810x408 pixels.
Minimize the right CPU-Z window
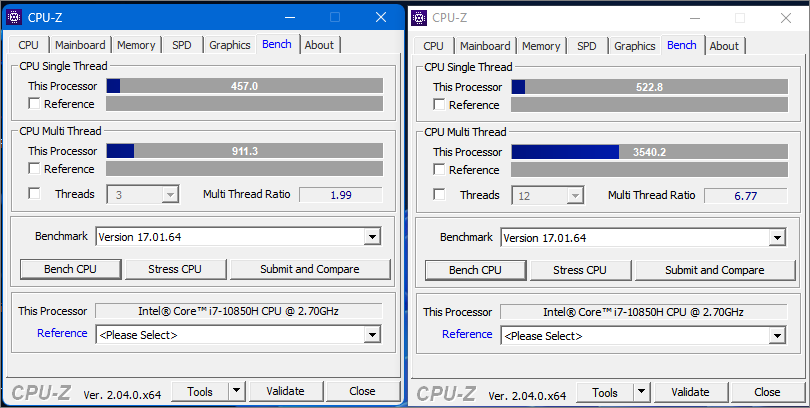(x=695, y=18)
